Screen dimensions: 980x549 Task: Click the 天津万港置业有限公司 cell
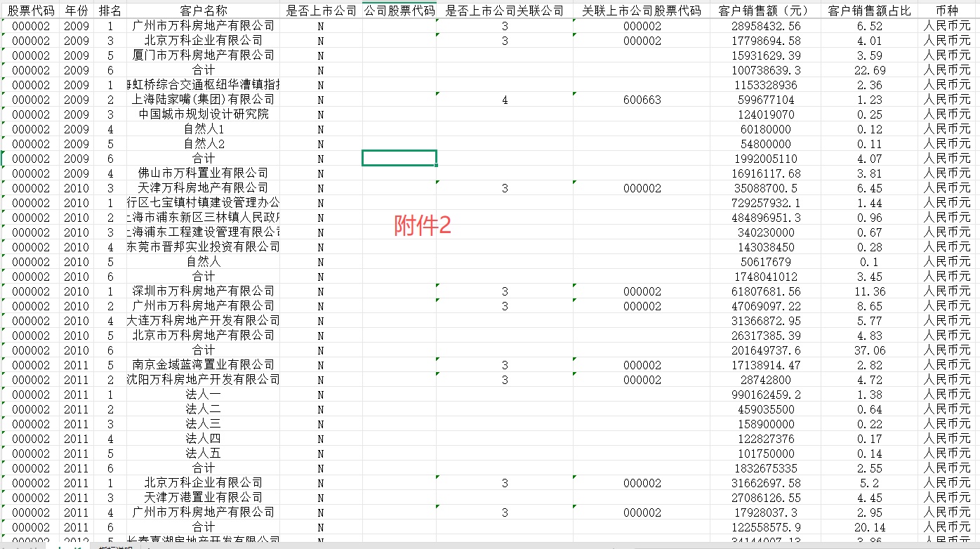(x=204, y=498)
